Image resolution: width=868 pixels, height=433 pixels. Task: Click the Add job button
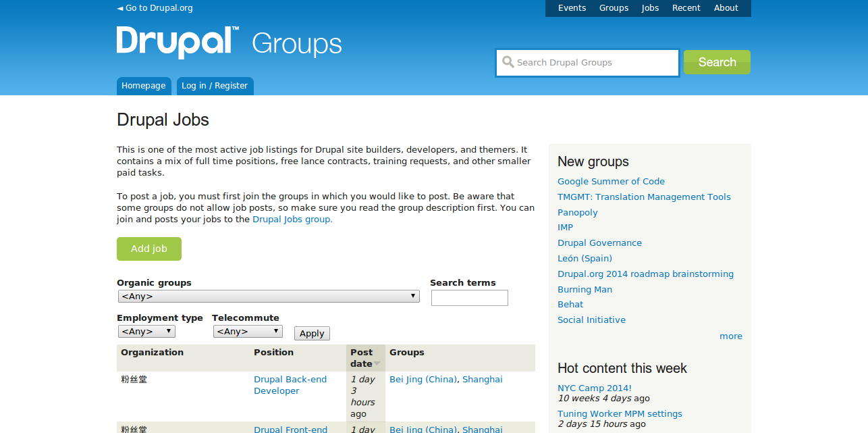coord(149,249)
